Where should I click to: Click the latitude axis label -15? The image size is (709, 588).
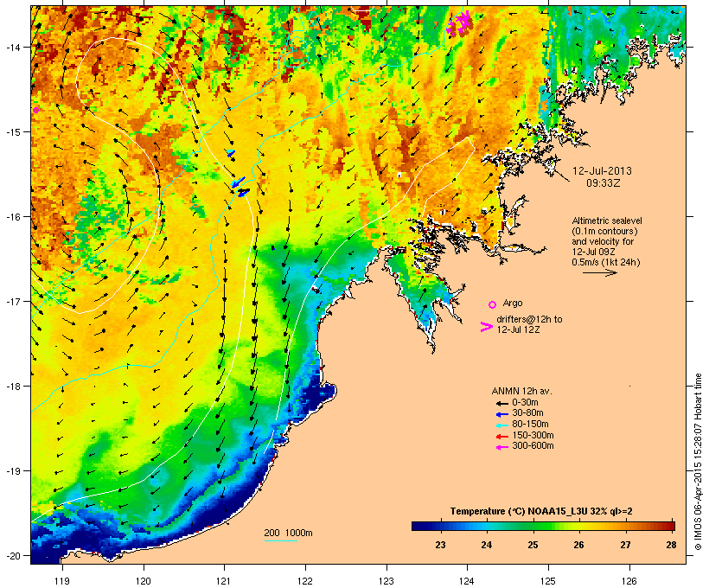tap(12, 132)
